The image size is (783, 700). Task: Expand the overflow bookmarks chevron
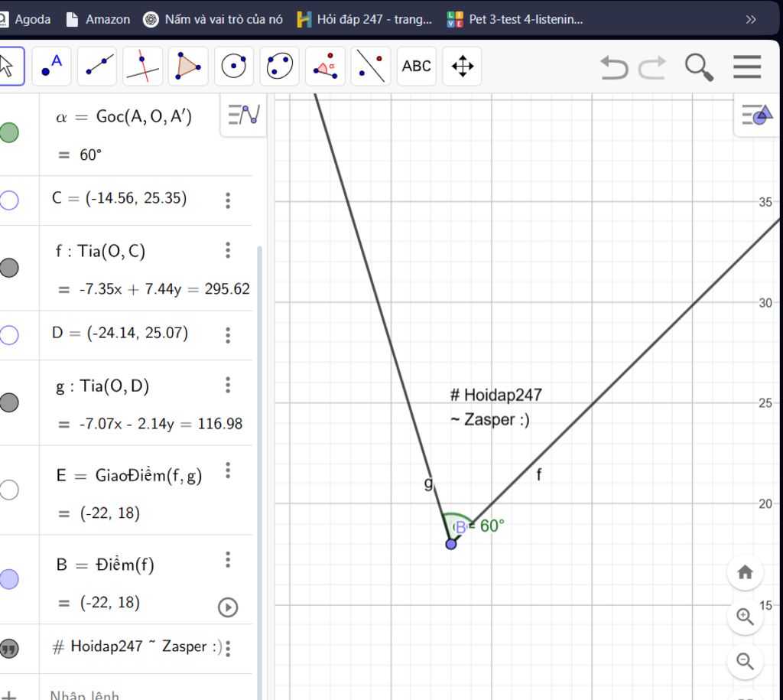coord(751,19)
